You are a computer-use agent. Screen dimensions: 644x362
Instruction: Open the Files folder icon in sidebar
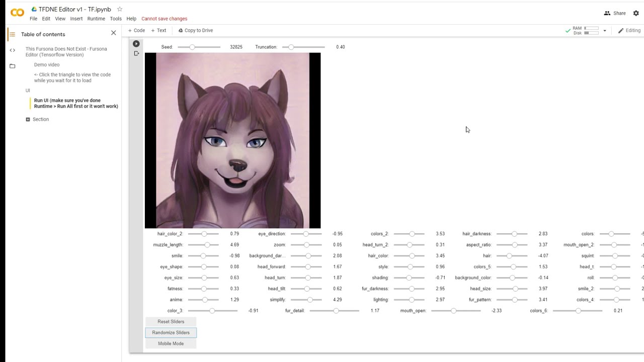click(12, 66)
